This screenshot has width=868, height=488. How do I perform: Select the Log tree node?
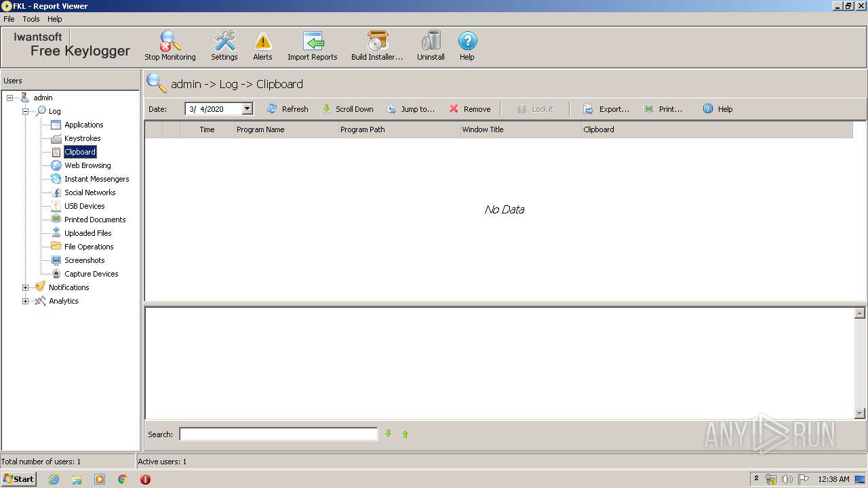pyautogui.click(x=54, y=111)
